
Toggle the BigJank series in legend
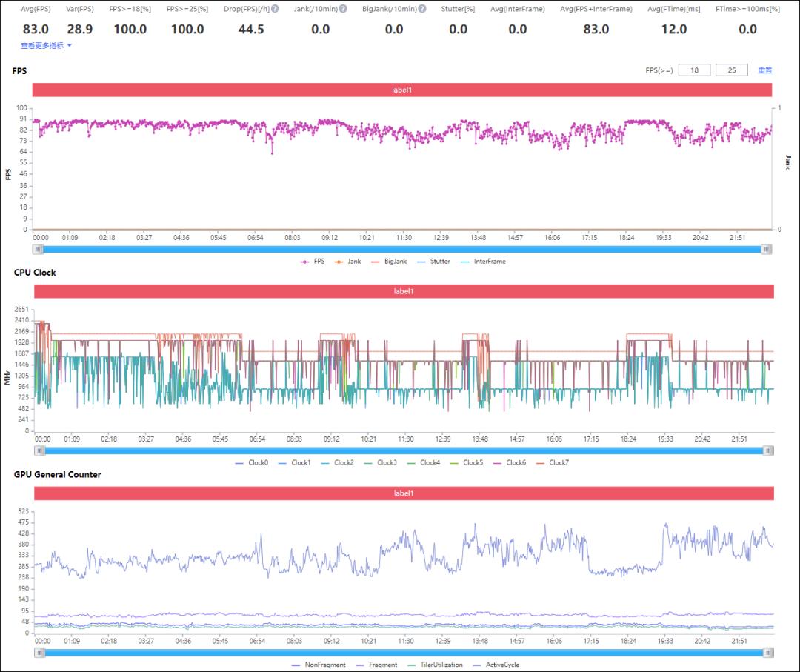390,262
